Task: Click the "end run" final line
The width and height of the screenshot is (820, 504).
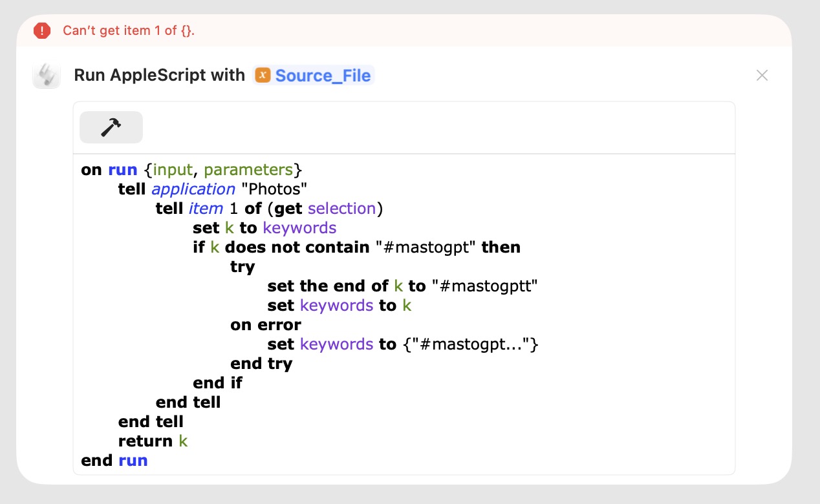Action: click(114, 461)
